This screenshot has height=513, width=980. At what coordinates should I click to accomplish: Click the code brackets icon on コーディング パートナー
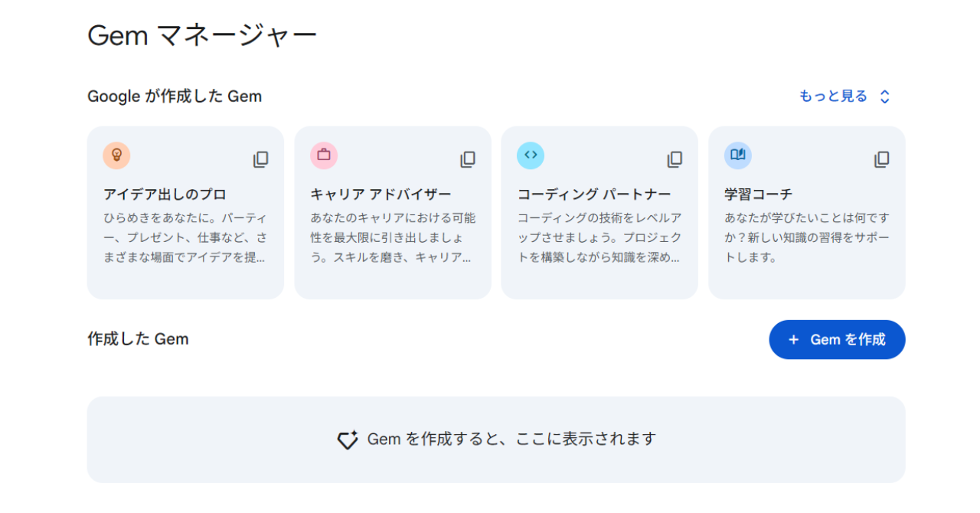[531, 155]
